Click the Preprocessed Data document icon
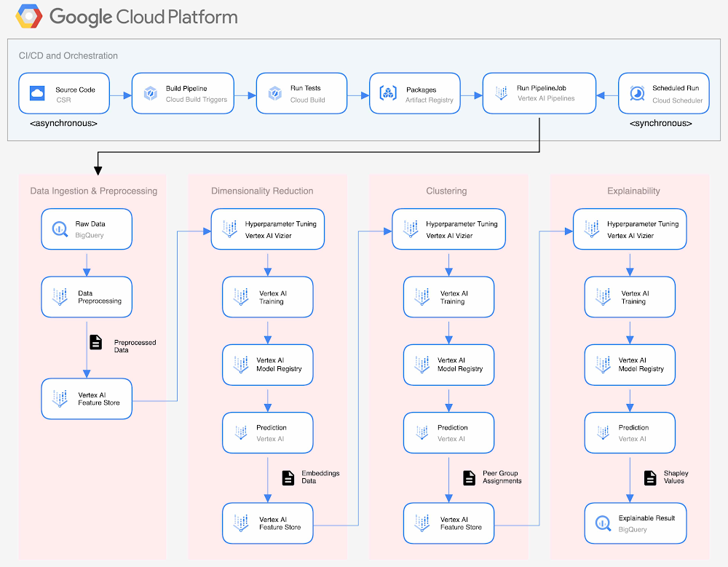The width and height of the screenshot is (728, 567). (95, 342)
